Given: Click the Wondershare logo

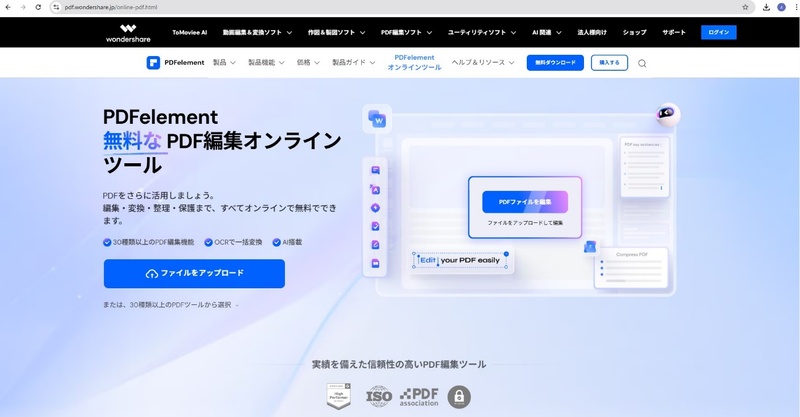Looking at the screenshot, I should (x=128, y=33).
